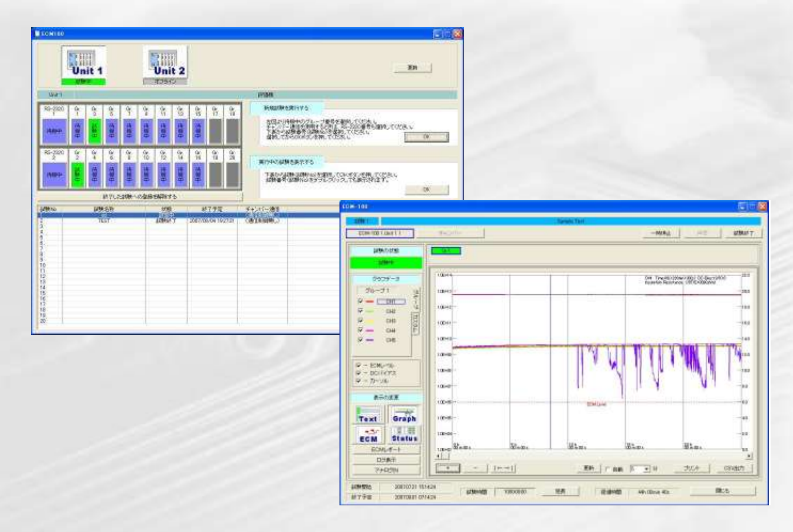Click graph scrollbar right arrow
Viewport: 793px width, 532px height.
749,456
